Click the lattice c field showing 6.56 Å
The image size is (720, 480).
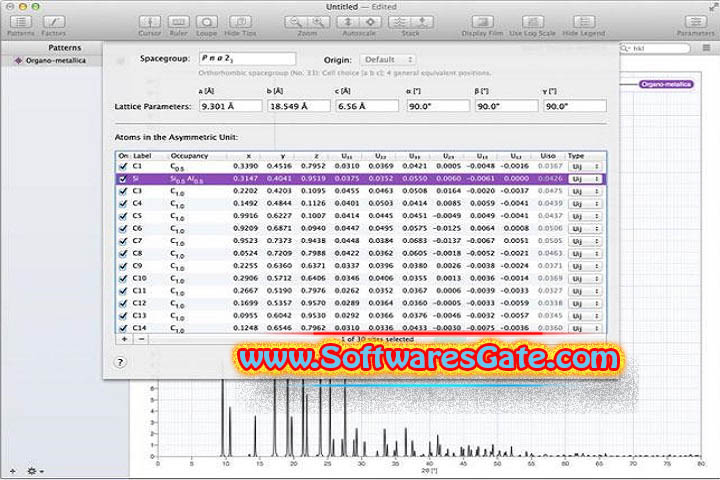point(367,106)
